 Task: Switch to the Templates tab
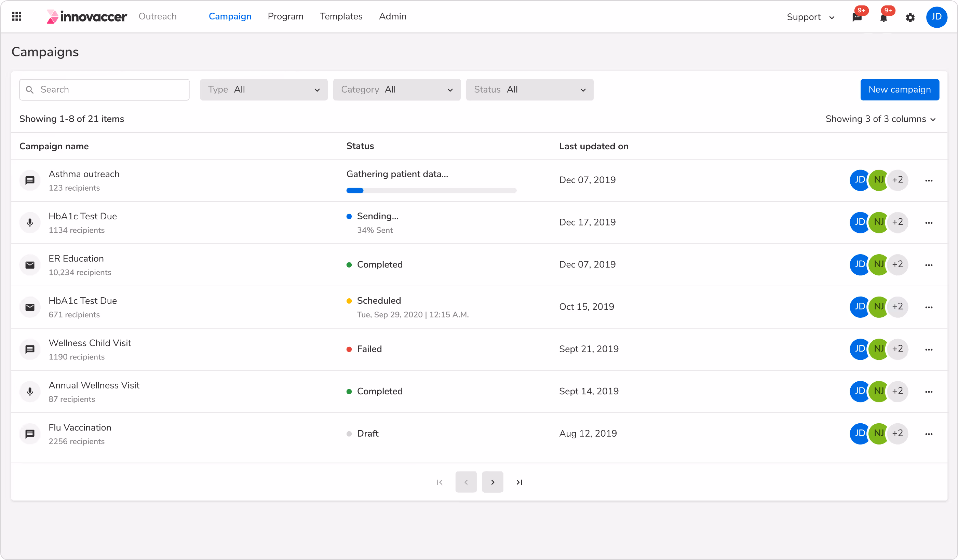tap(341, 16)
